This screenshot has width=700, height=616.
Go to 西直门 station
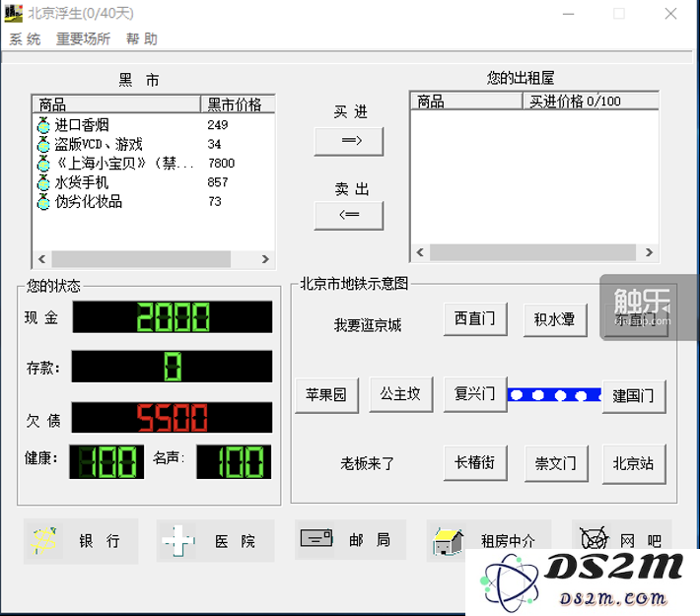point(475,319)
